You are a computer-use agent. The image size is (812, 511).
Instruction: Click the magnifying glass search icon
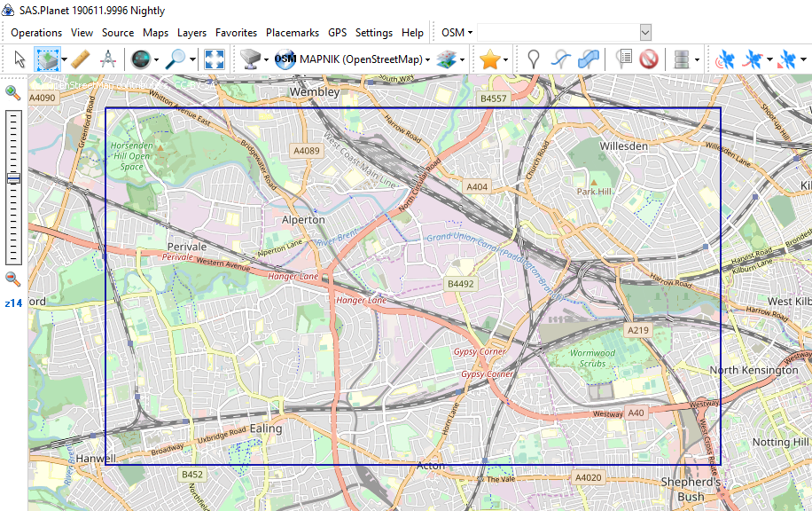(x=175, y=59)
